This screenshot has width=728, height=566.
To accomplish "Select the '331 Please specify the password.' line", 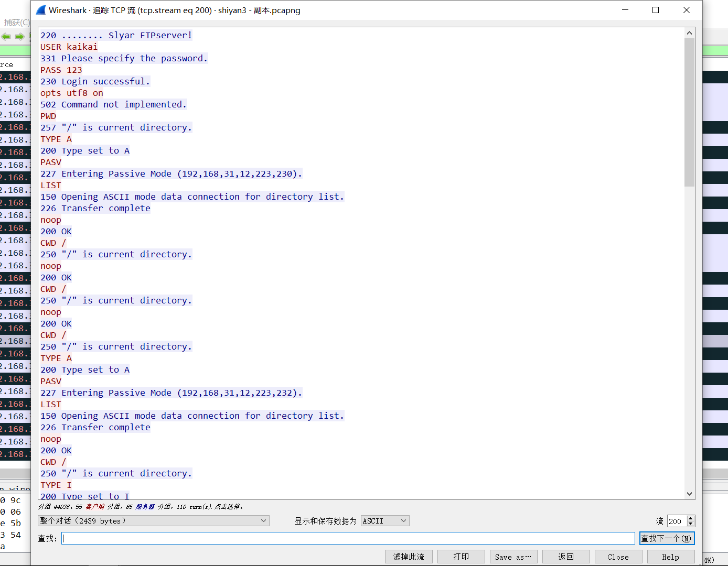I will click(124, 58).
